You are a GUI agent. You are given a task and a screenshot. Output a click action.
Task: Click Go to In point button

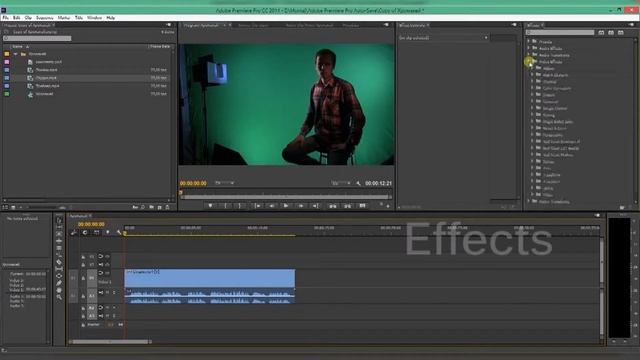[257, 206]
